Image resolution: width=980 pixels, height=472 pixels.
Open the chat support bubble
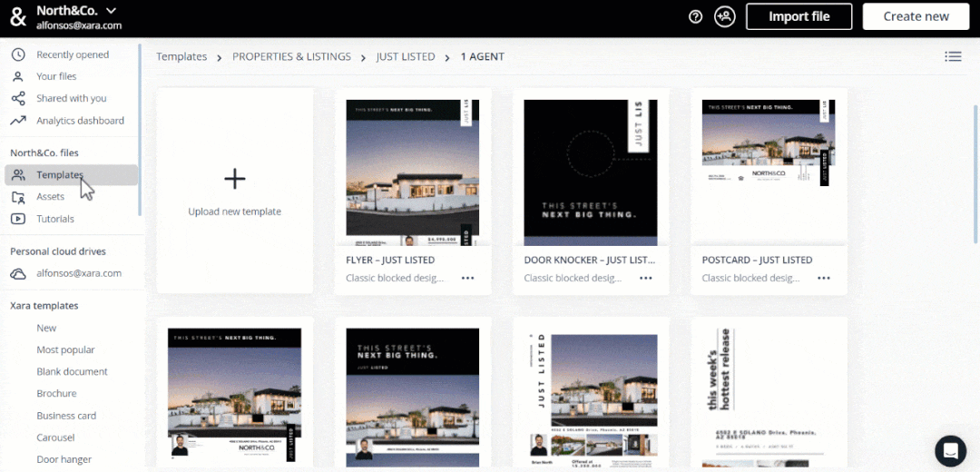click(x=950, y=450)
